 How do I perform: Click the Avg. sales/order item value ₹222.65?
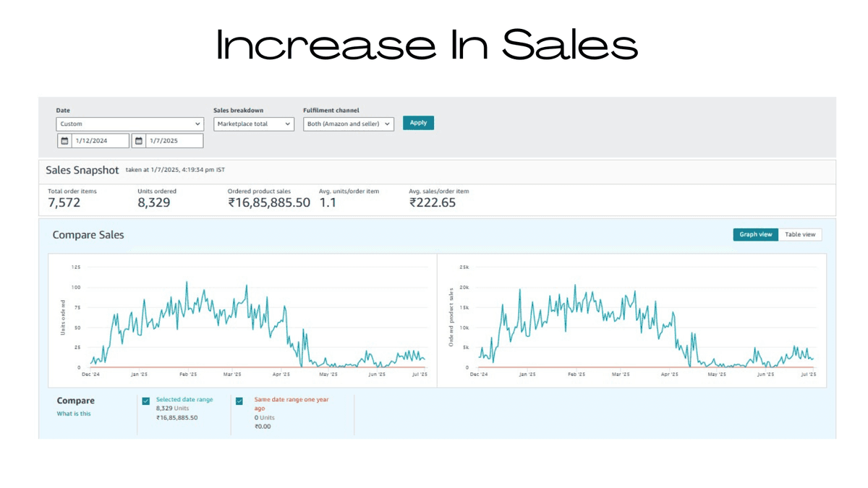click(x=433, y=203)
